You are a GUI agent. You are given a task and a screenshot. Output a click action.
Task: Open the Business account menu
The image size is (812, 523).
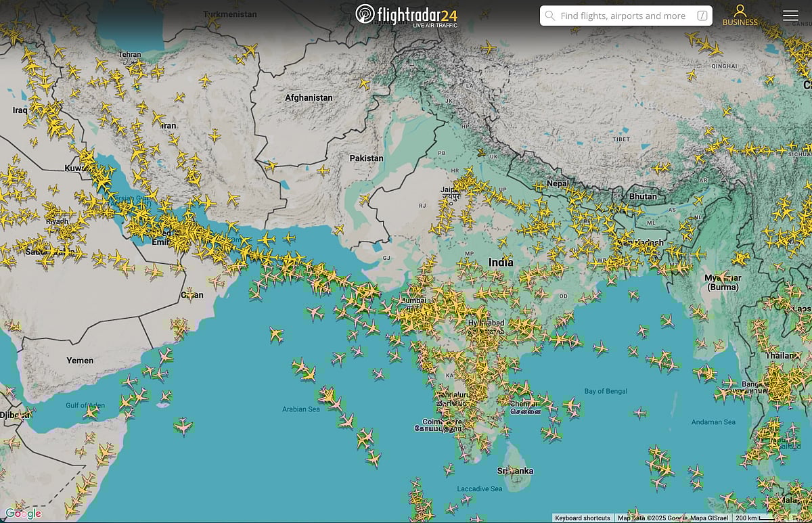[x=740, y=16]
